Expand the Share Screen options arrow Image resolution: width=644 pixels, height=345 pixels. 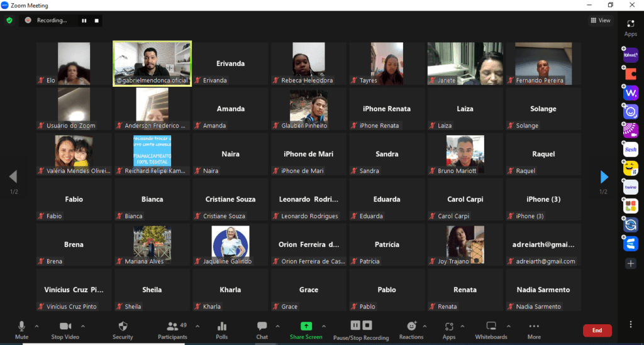(x=324, y=326)
